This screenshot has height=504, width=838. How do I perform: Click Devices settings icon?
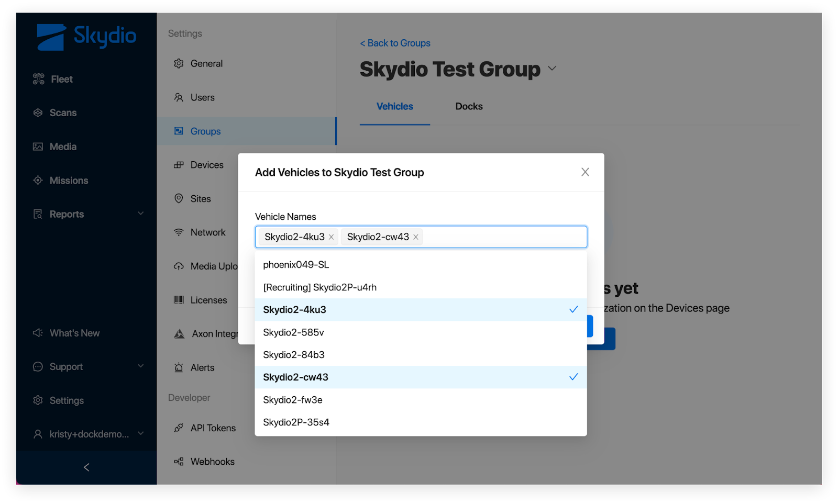click(x=179, y=165)
